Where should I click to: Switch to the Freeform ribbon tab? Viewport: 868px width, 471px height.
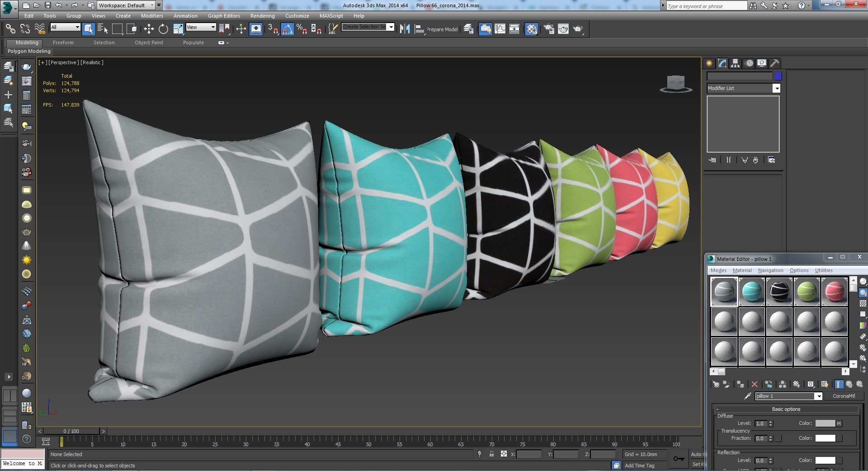(x=63, y=42)
